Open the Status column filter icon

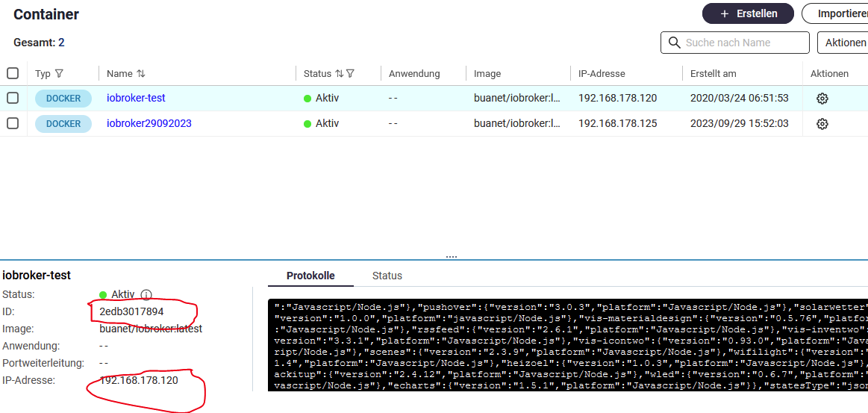pyautogui.click(x=350, y=74)
